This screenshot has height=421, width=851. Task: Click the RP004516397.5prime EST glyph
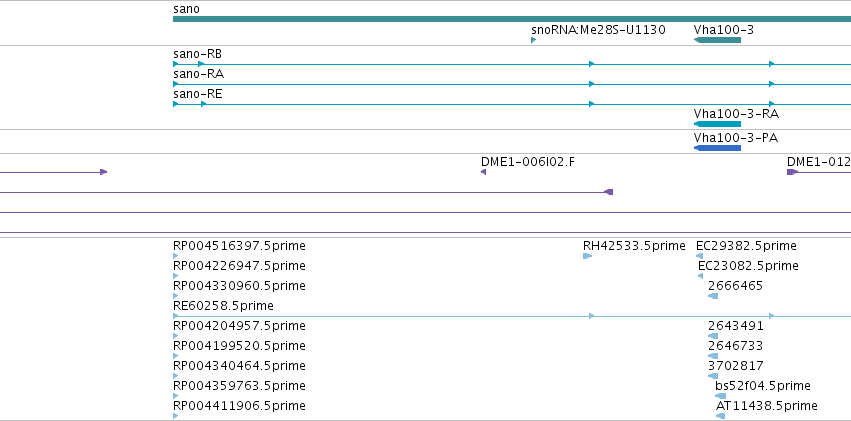tap(175, 256)
